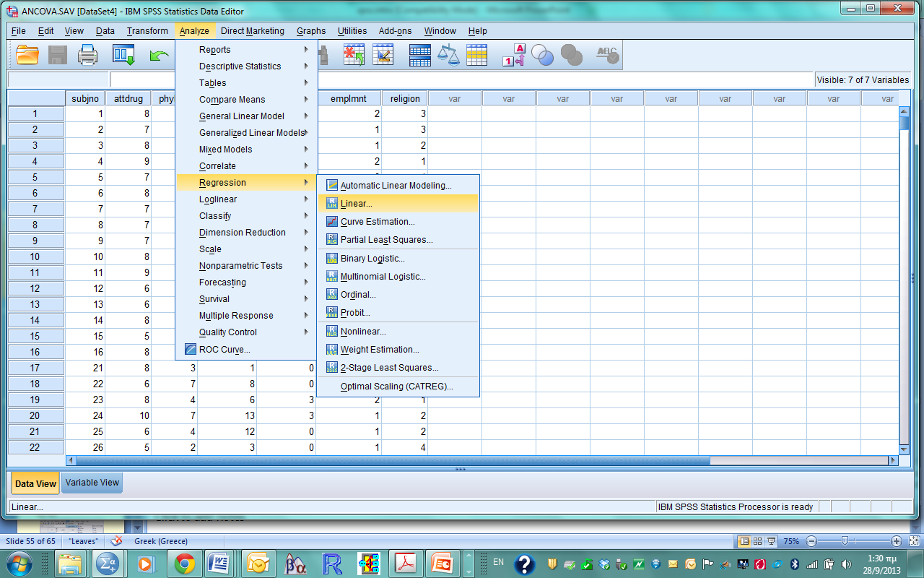This screenshot has width=924, height=578.
Task: Open the R application from taskbar
Action: coord(333,563)
